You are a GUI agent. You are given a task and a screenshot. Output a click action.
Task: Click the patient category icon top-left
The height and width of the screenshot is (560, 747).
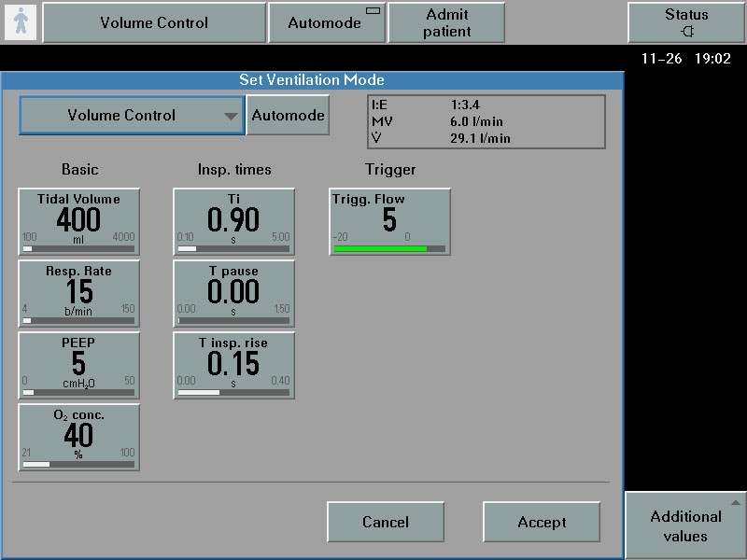tap(21, 21)
